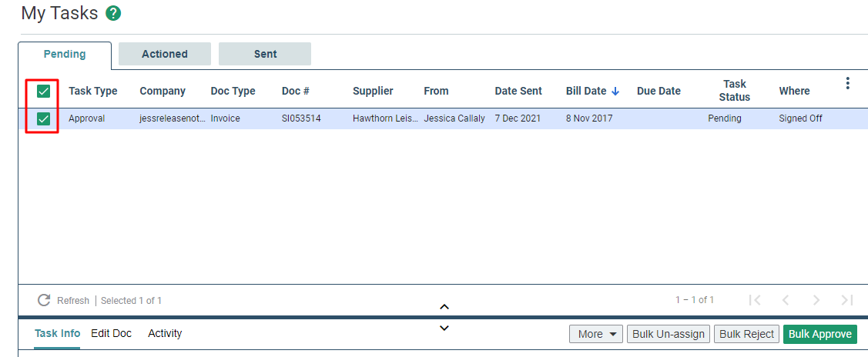Click the Refresh circular arrow icon

tap(44, 300)
